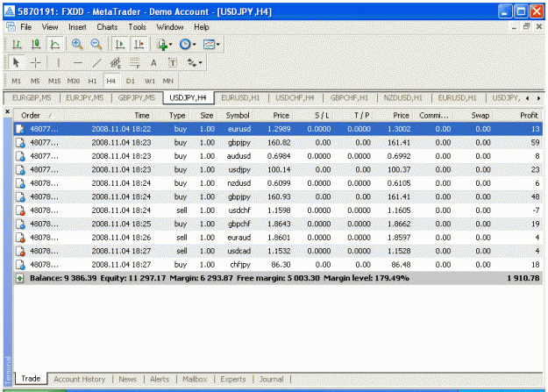Click the buy order icon for eurusd
Image resolution: width=548 pixels, height=392 pixels.
coord(20,129)
